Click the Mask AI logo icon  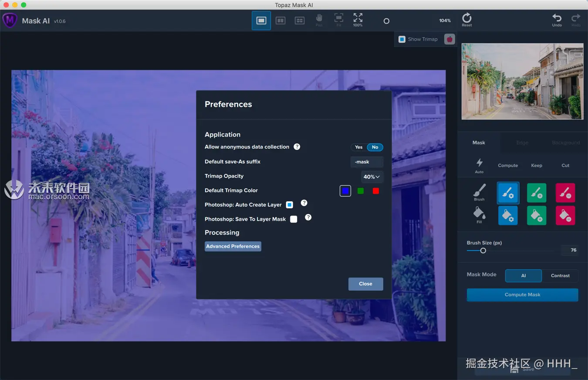click(x=10, y=20)
